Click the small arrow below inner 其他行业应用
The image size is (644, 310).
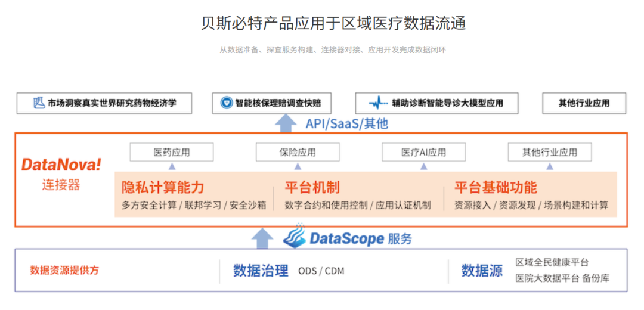pyautogui.click(x=550, y=167)
